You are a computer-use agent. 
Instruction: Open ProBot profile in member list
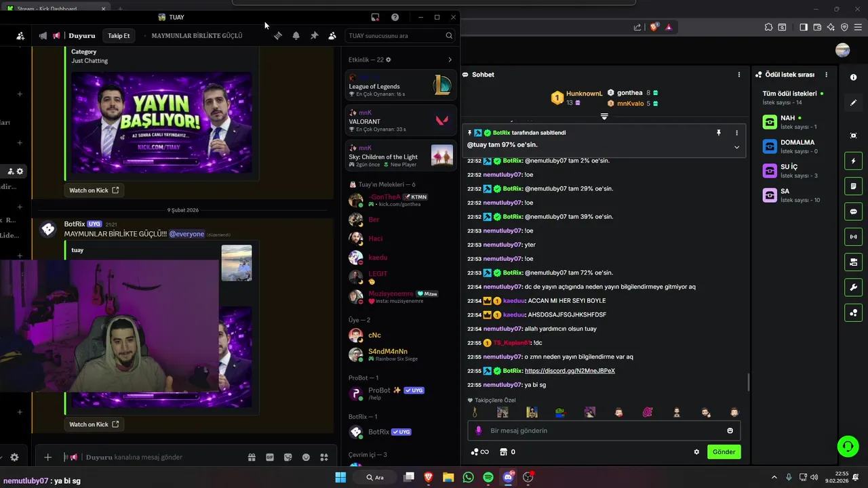400,393
